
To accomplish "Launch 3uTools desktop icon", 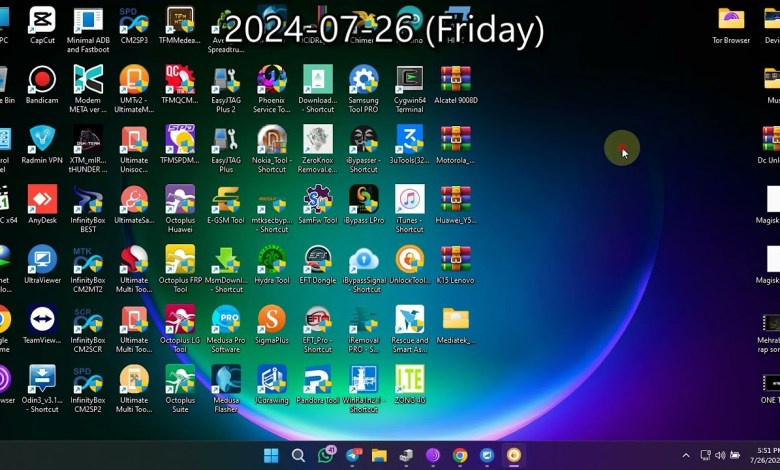I will coord(409,139).
